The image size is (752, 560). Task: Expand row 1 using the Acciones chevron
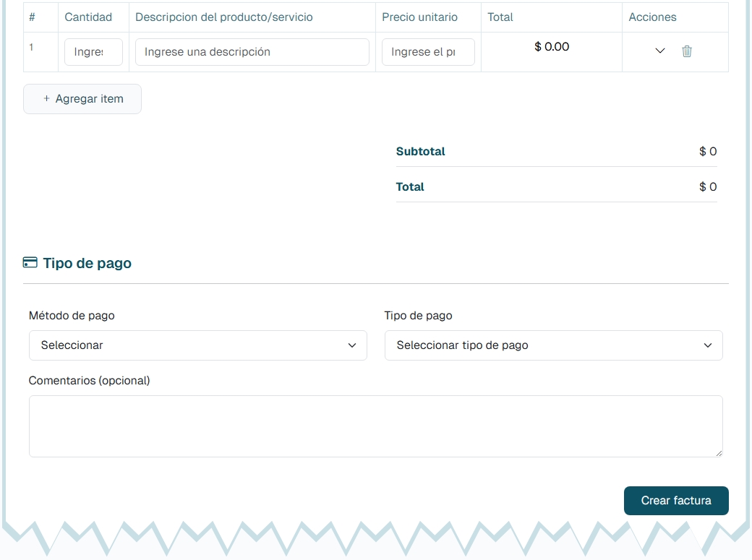coord(659,51)
